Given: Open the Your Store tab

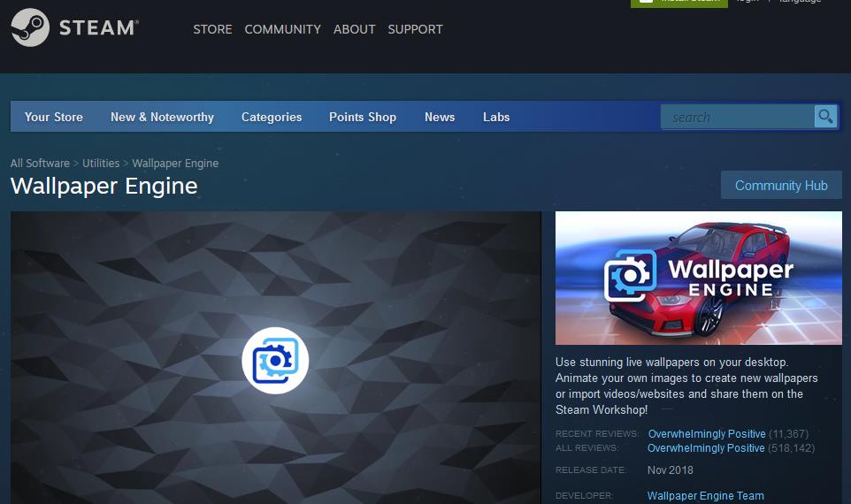Looking at the screenshot, I should [54, 117].
